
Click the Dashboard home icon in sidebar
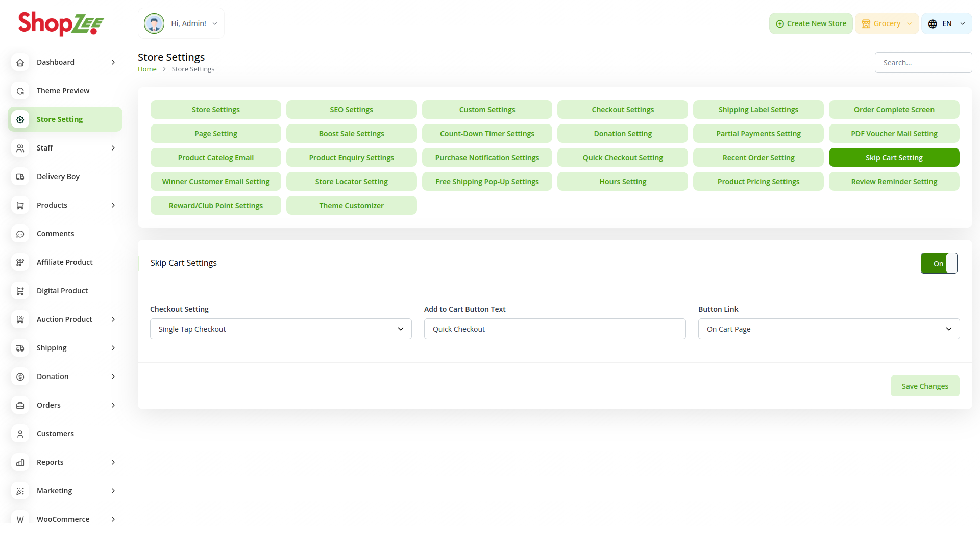tap(20, 62)
